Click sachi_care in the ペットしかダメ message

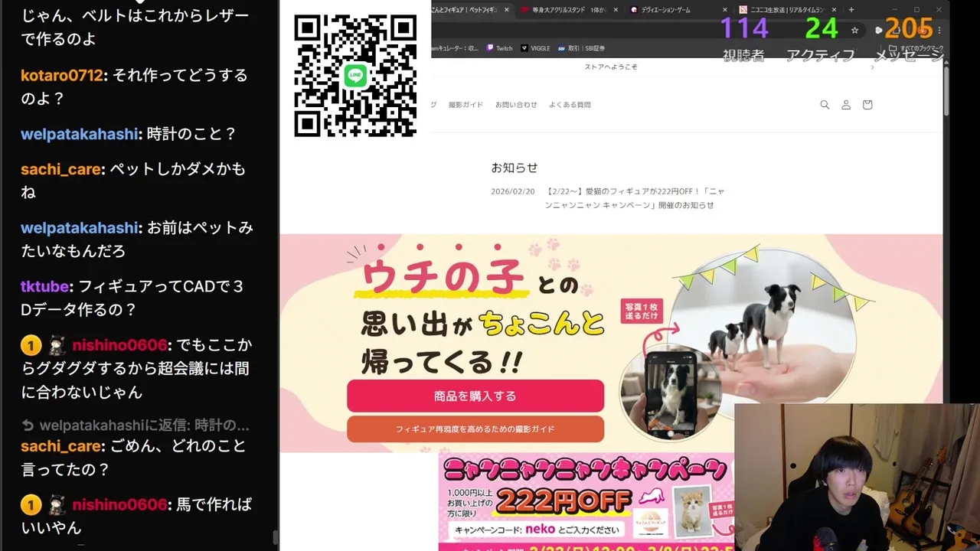(x=61, y=169)
